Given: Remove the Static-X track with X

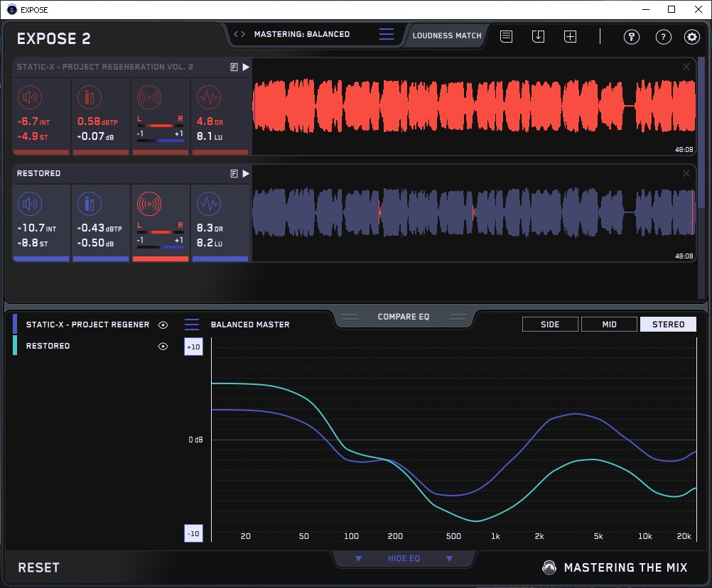Looking at the screenshot, I should [x=686, y=67].
